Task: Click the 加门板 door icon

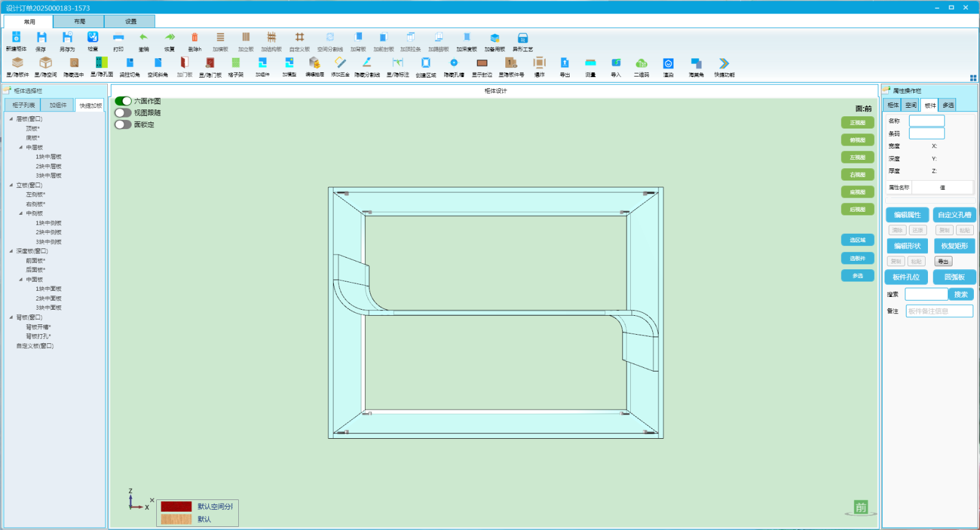Action: tap(184, 63)
